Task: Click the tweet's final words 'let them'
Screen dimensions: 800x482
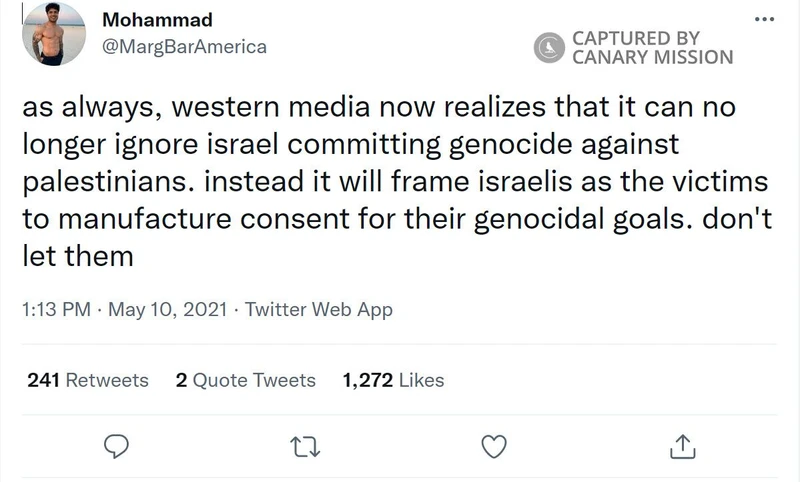Action: 77,255
